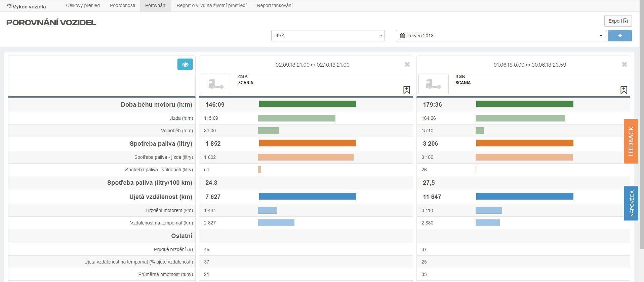Open the second 4SK truck thumbnail
The width and height of the screenshot is (644, 282).
(434, 84)
